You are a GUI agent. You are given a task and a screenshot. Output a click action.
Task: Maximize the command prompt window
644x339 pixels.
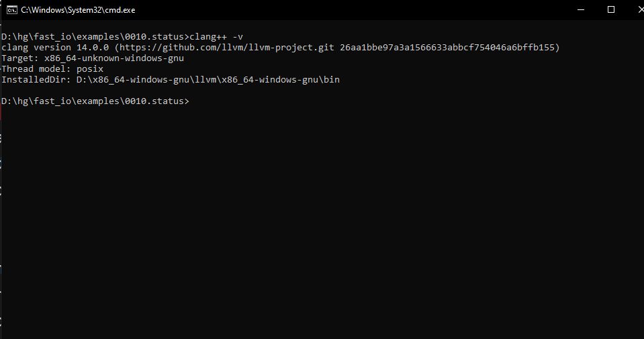(x=611, y=10)
